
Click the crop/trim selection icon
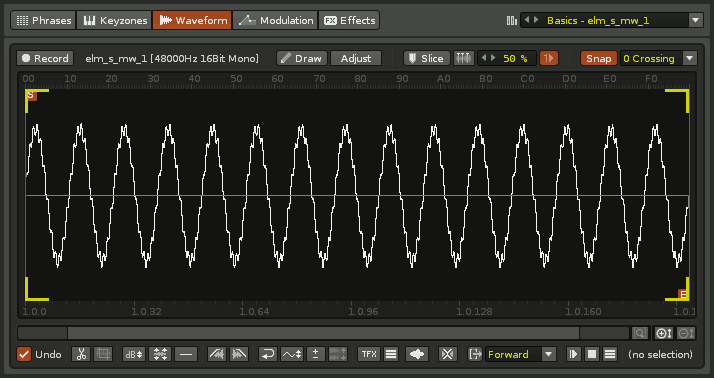point(103,354)
